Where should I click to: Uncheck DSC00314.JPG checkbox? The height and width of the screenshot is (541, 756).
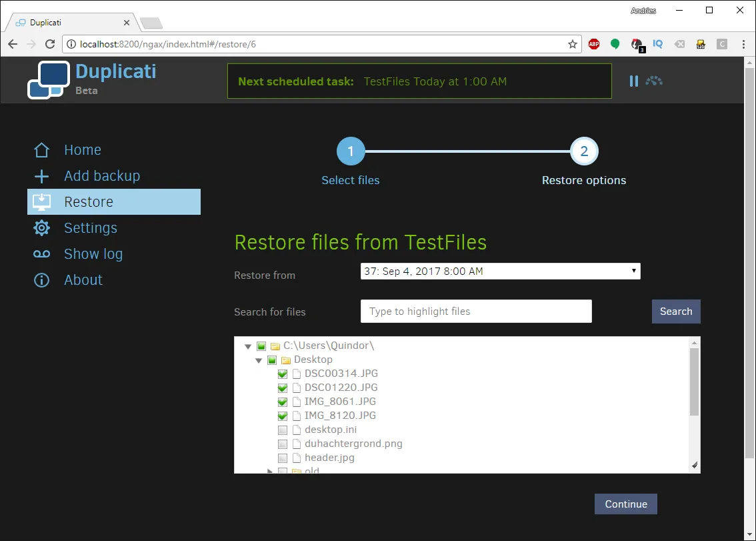[x=283, y=374]
